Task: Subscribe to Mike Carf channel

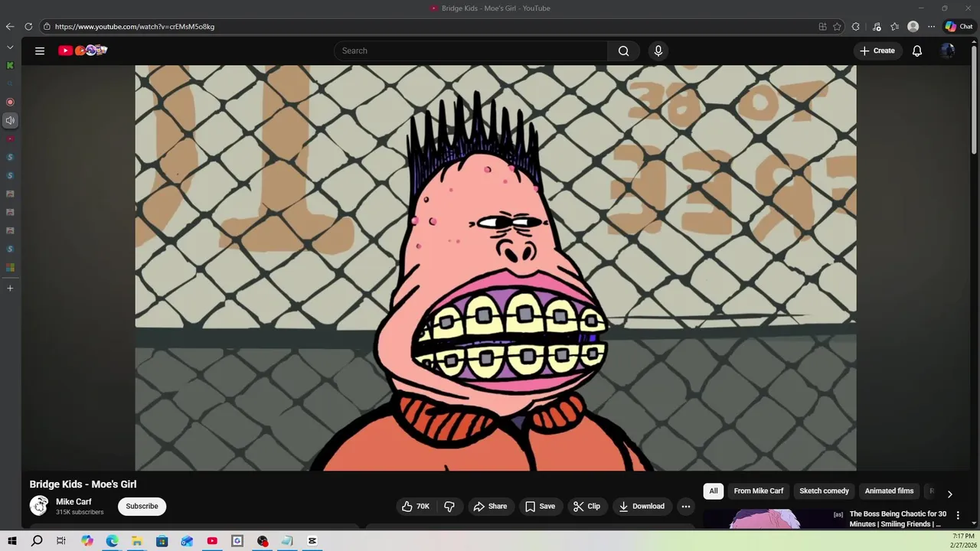Action: [142, 506]
